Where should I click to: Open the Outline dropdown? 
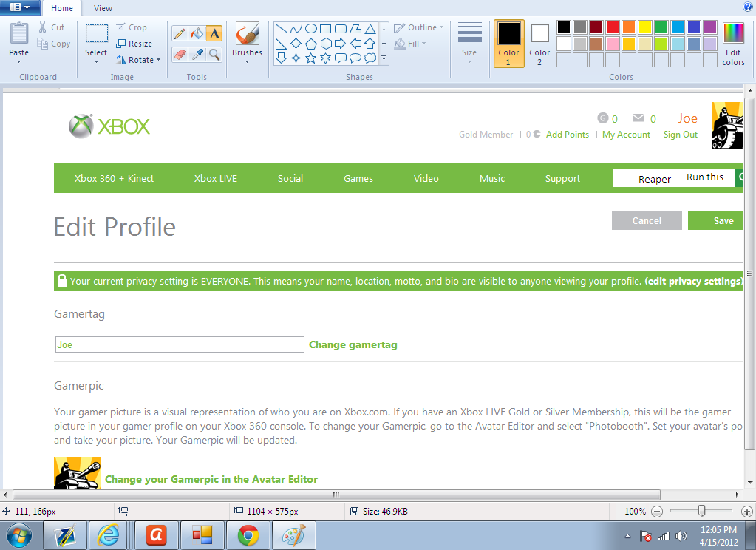coord(418,27)
